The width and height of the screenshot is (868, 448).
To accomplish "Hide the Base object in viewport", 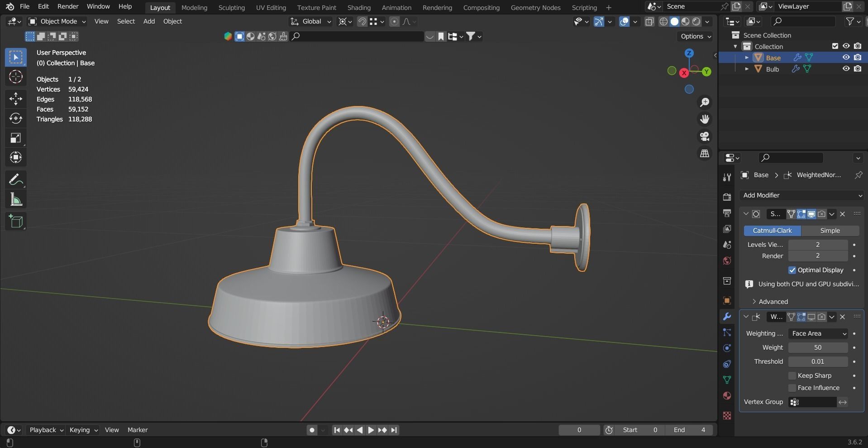I will 846,58.
